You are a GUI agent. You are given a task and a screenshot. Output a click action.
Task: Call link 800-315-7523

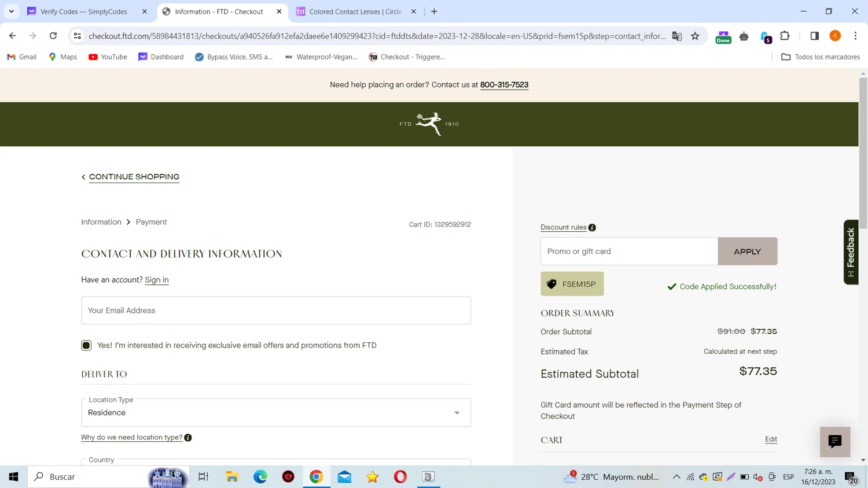(x=504, y=85)
